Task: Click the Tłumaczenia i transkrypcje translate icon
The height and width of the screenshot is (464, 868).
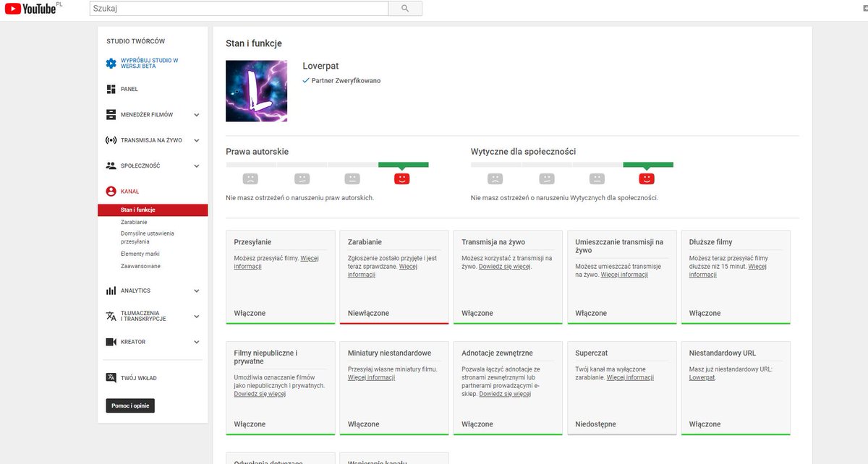Action: (x=111, y=316)
